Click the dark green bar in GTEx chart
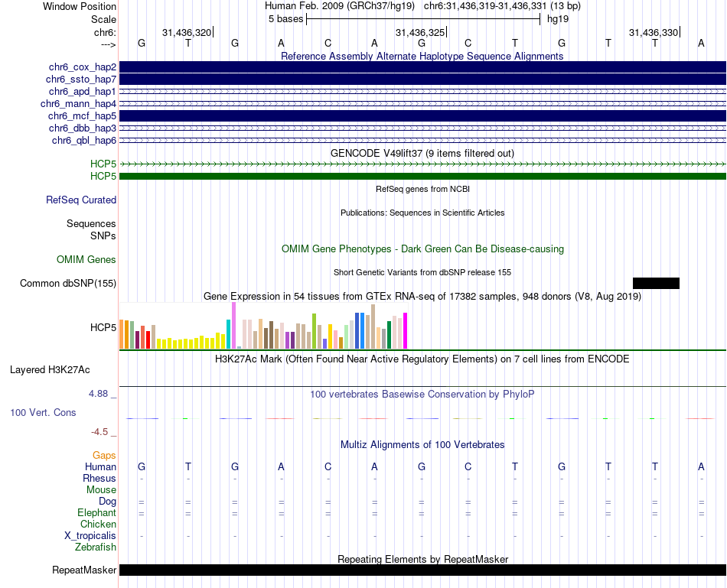The width and height of the screenshot is (727, 588). [389, 335]
